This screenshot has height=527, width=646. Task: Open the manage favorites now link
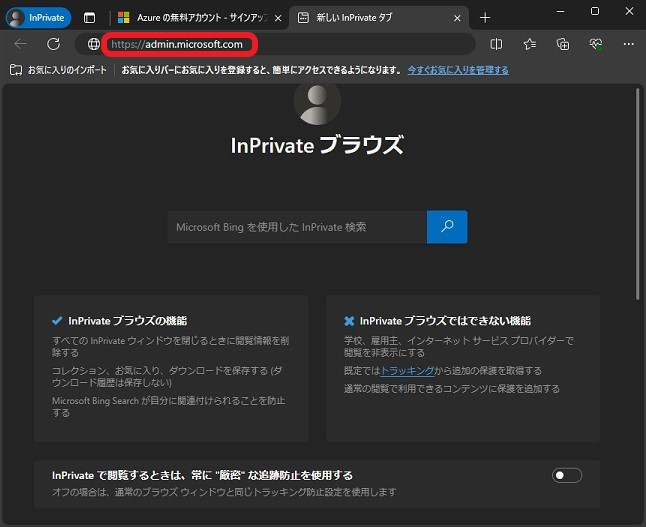[458, 70]
